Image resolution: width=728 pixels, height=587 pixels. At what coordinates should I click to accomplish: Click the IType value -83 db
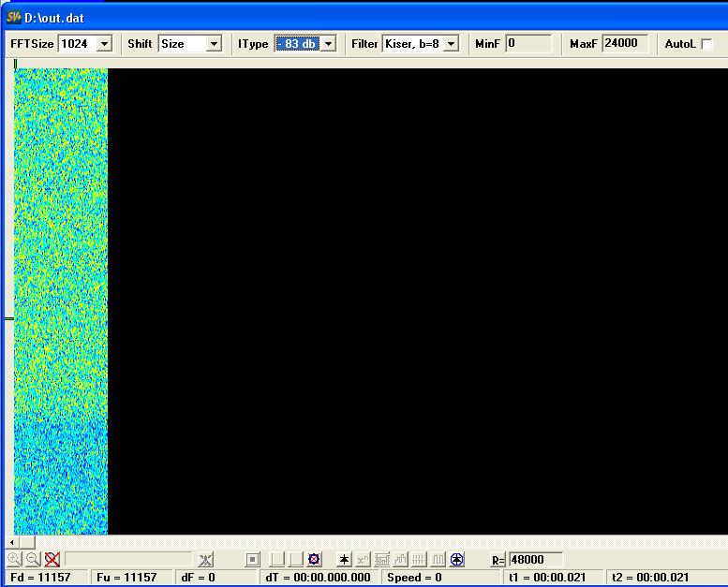(x=298, y=44)
